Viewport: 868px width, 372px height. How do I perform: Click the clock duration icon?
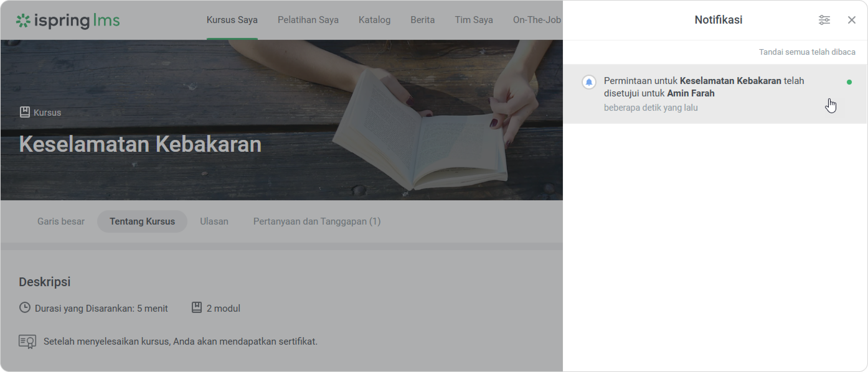25,307
